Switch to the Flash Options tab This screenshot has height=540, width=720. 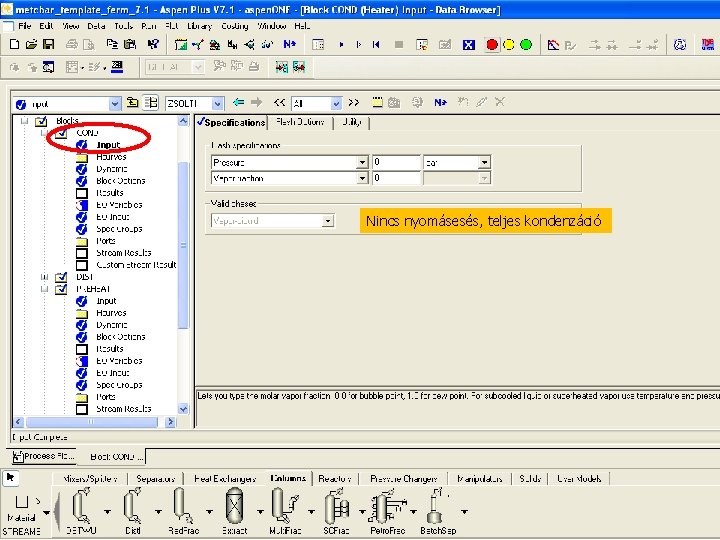(x=300, y=122)
